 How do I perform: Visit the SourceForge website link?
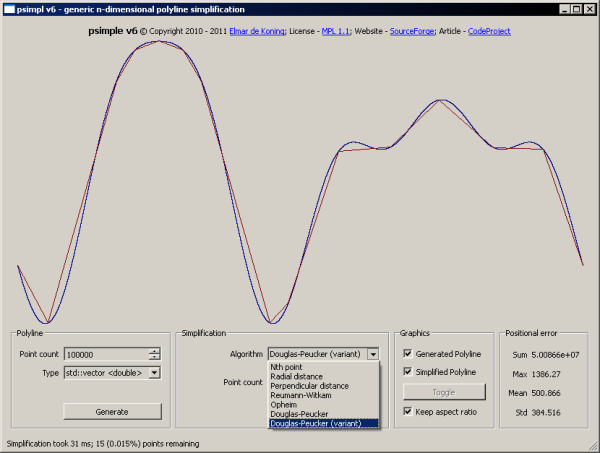pos(412,31)
